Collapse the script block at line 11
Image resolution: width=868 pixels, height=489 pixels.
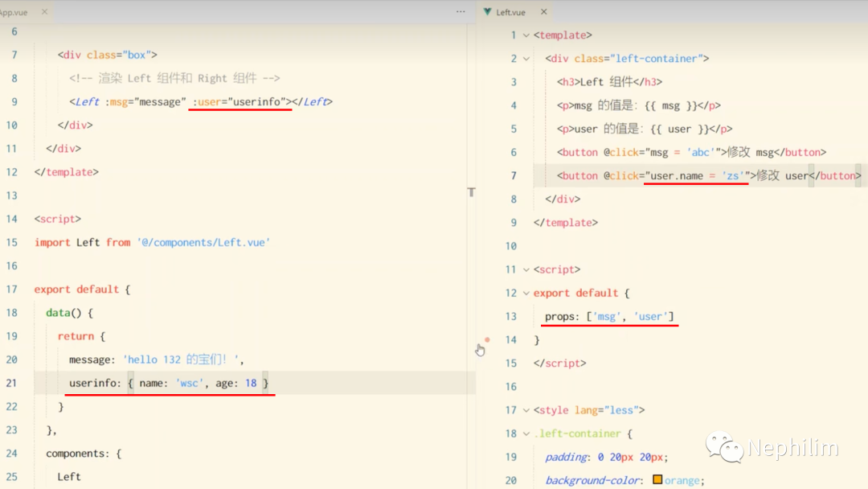click(526, 269)
